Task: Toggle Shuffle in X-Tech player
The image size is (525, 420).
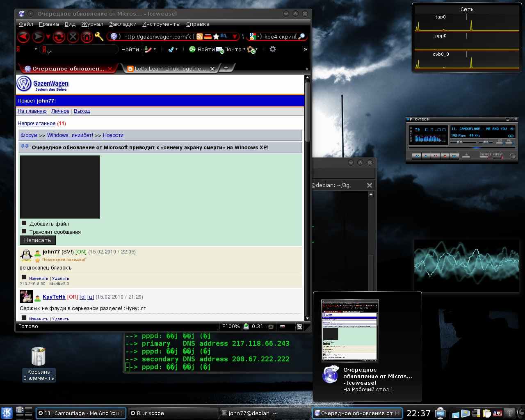Action: tap(485, 156)
